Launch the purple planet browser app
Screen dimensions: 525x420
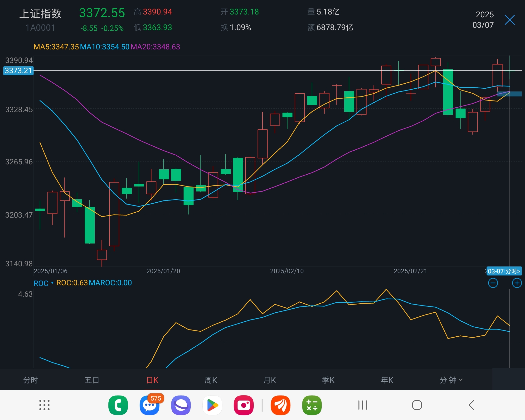tap(181, 405)
